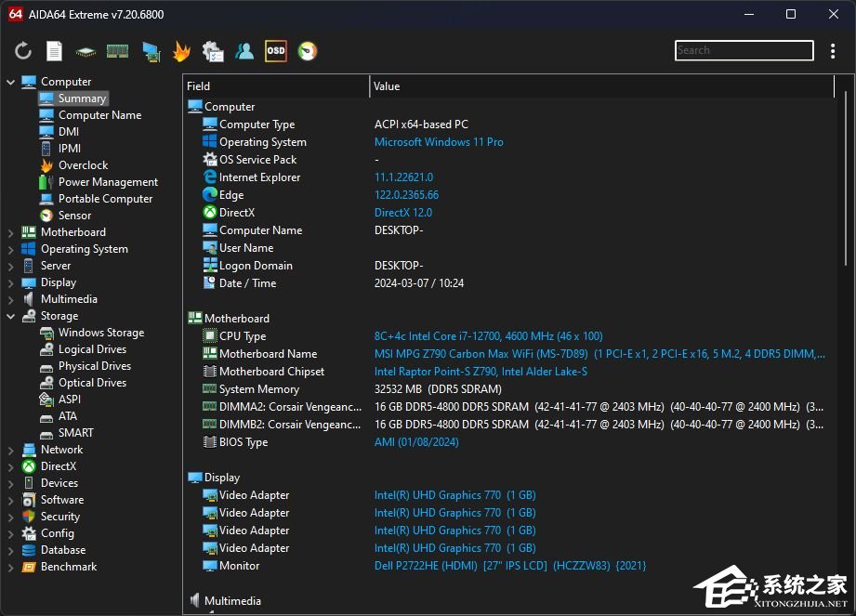Expand the Operating System tree node
Viewport: 856px width, 616px height.
point(10,249)
